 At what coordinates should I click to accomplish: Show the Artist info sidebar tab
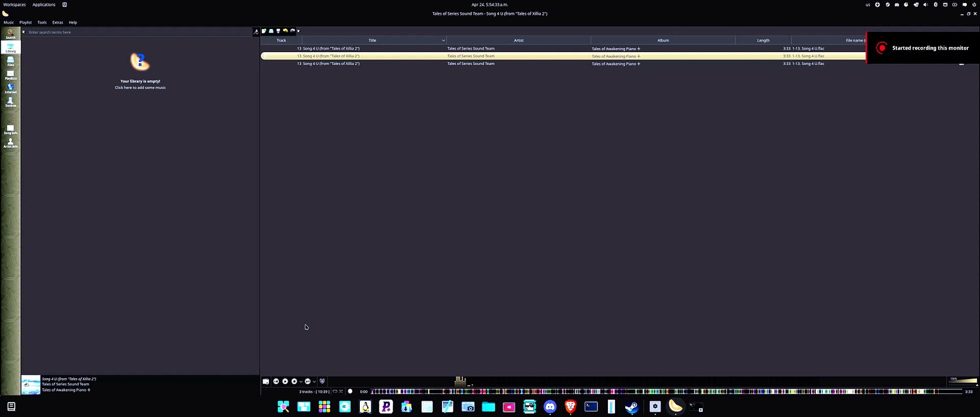(x=10, y=143)
